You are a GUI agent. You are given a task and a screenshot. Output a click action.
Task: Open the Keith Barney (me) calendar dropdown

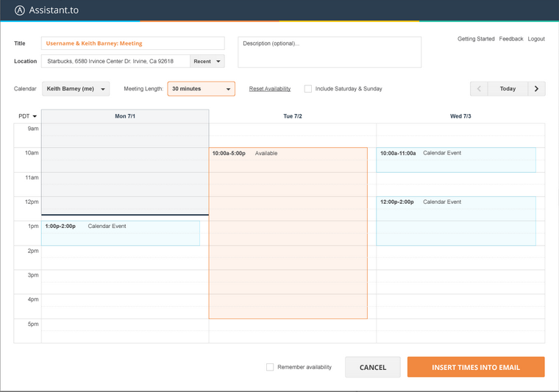click(76, 89)
